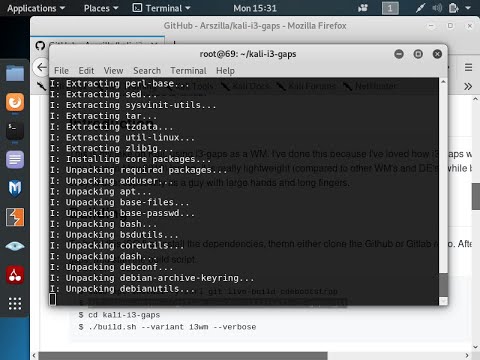This screenshot has width=480, height=360.
Task: Select workspace 1 indicator
Action: (x=390, y=8)
